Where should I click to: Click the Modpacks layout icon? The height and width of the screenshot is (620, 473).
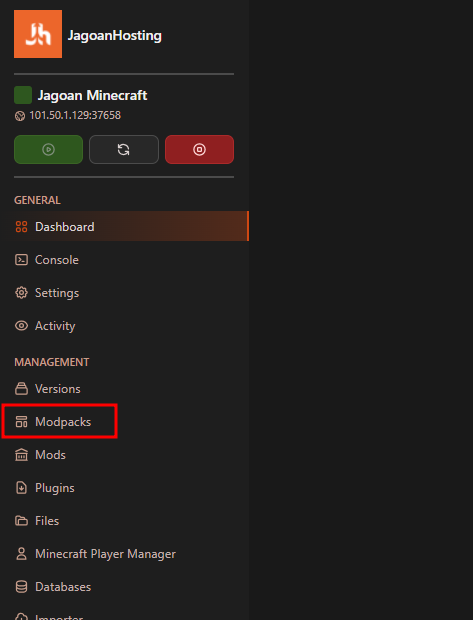[21, 422]
